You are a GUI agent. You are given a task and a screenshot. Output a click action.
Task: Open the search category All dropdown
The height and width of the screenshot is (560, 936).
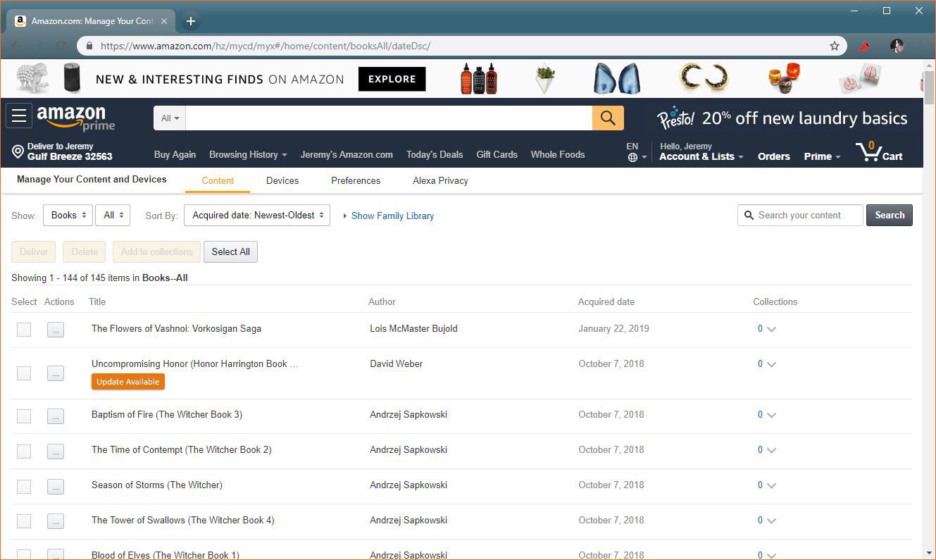170,118
